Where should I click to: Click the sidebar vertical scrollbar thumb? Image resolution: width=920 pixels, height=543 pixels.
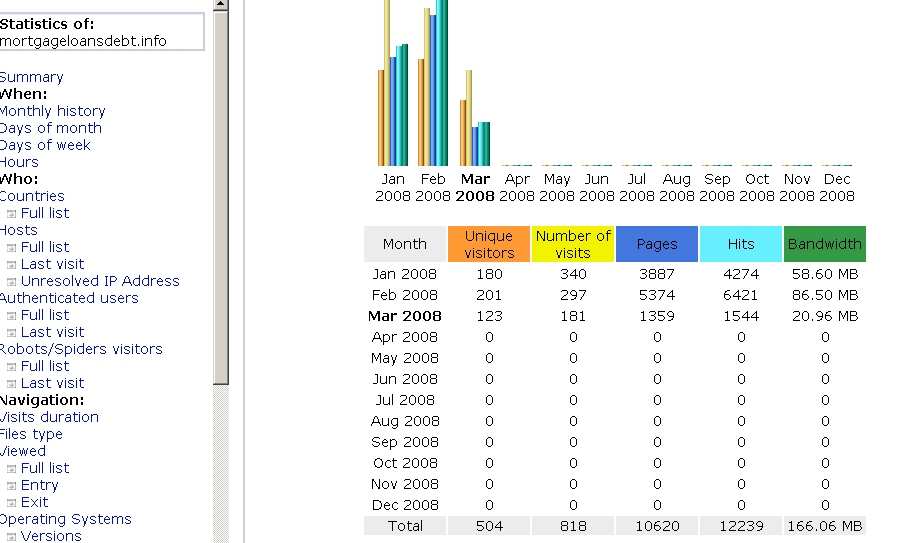(221, 198)
